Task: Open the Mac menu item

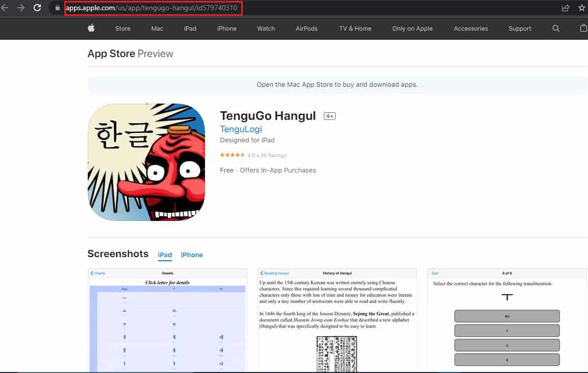Action: [x=157, y=29]
